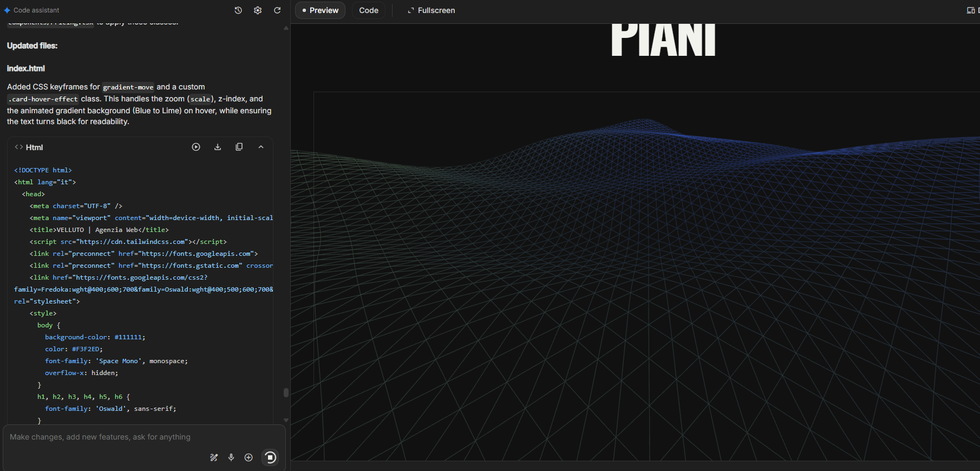Image resolution: width=980 pixels, height=471 pixels.
Task: Open chat history clock icon
Action: coord(238,10)
